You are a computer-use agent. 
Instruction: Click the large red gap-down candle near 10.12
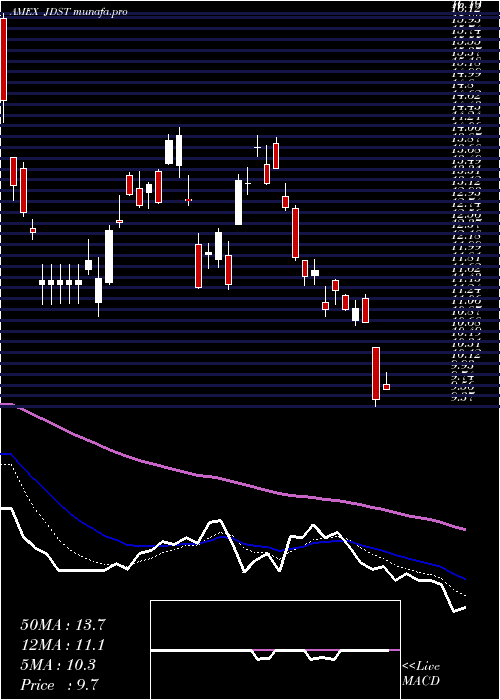(x=376, y=373)
